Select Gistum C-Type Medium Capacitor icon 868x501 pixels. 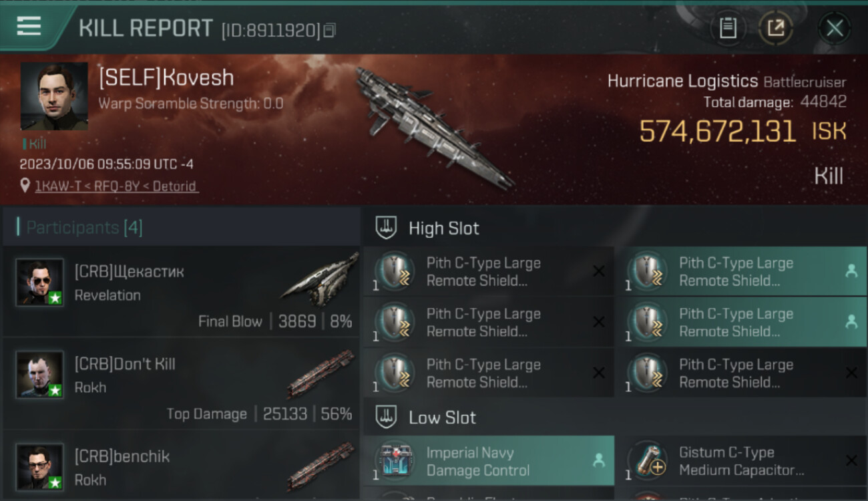[x=648, y=462]
